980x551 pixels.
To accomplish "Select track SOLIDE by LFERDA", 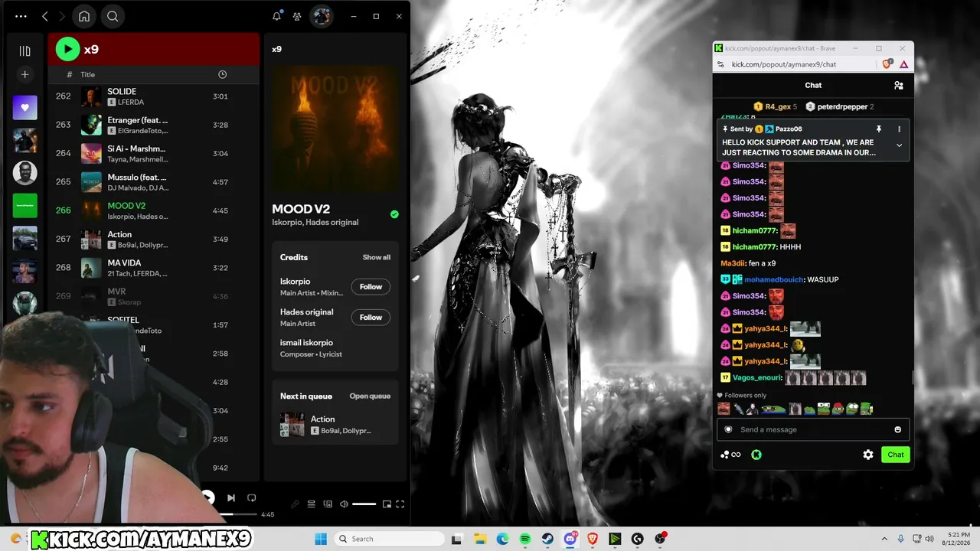I will tap(153, 96).
